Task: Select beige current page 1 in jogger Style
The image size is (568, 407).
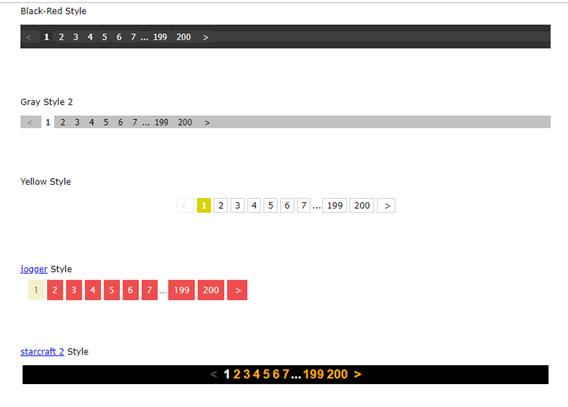Action: [x=36, y=290]
